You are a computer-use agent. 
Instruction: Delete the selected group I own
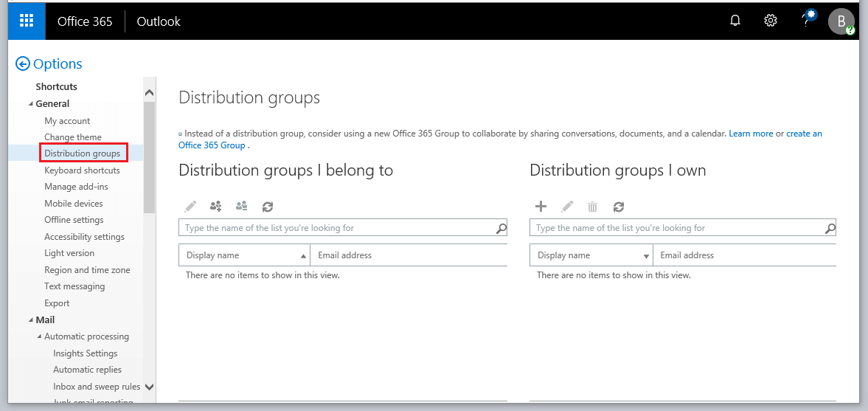(x=592, y=207)
